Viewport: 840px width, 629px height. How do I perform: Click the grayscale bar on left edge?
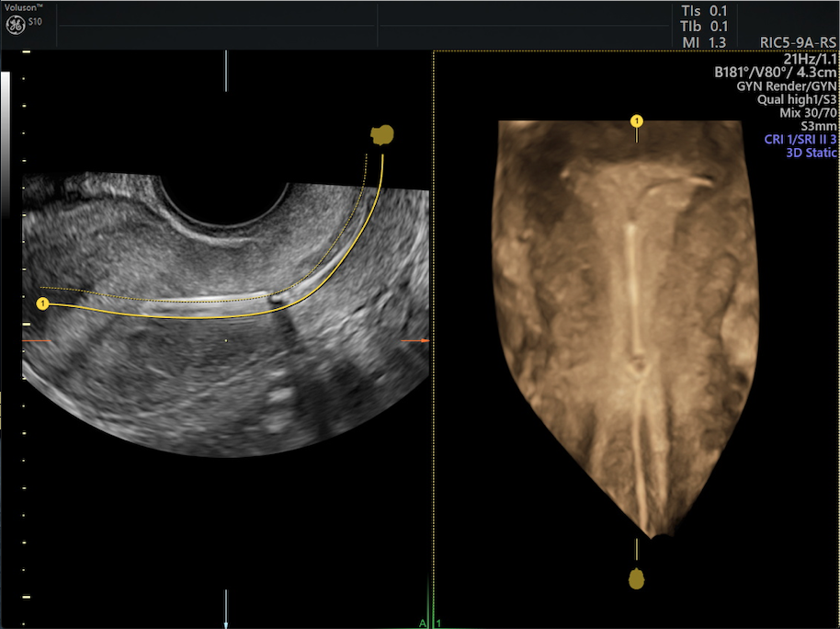(6, 138)
